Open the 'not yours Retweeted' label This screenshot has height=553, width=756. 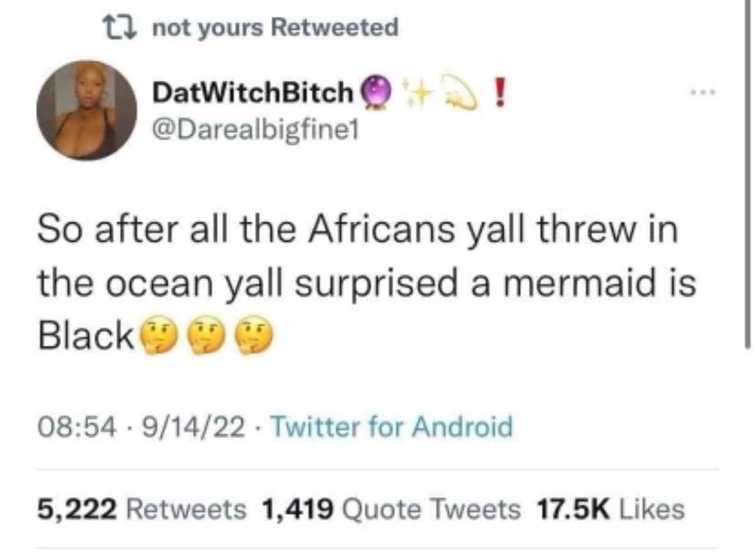[x=276, y=27]
